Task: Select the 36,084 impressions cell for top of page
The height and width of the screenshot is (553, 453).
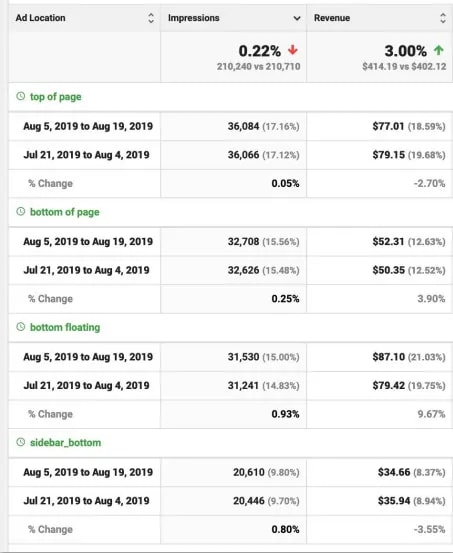Action: (x=234, y=126)
